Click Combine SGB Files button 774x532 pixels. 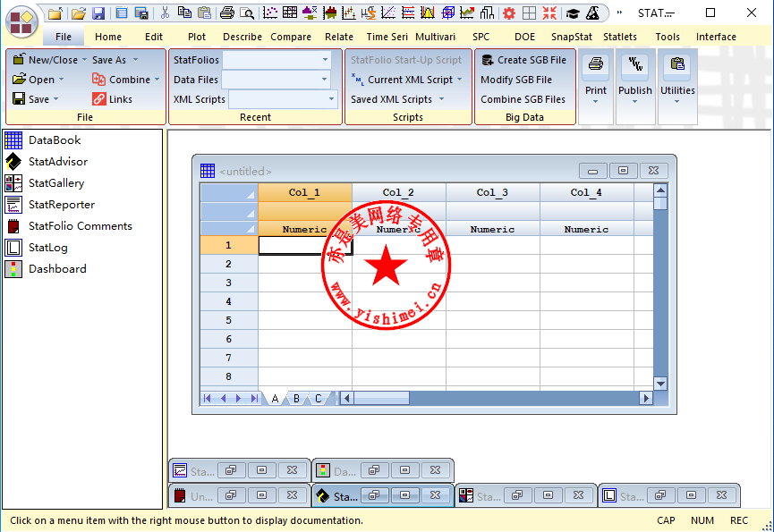(x=523, y=99)
